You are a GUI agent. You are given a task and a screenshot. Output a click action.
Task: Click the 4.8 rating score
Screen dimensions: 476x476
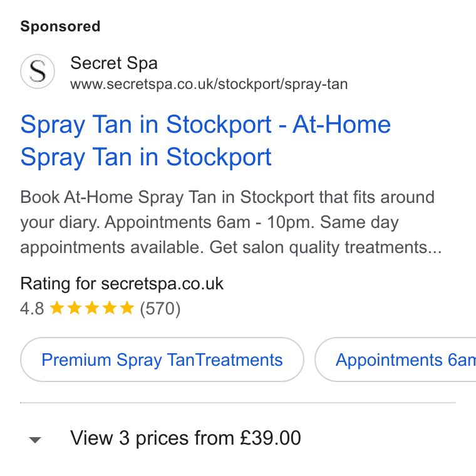32,309
